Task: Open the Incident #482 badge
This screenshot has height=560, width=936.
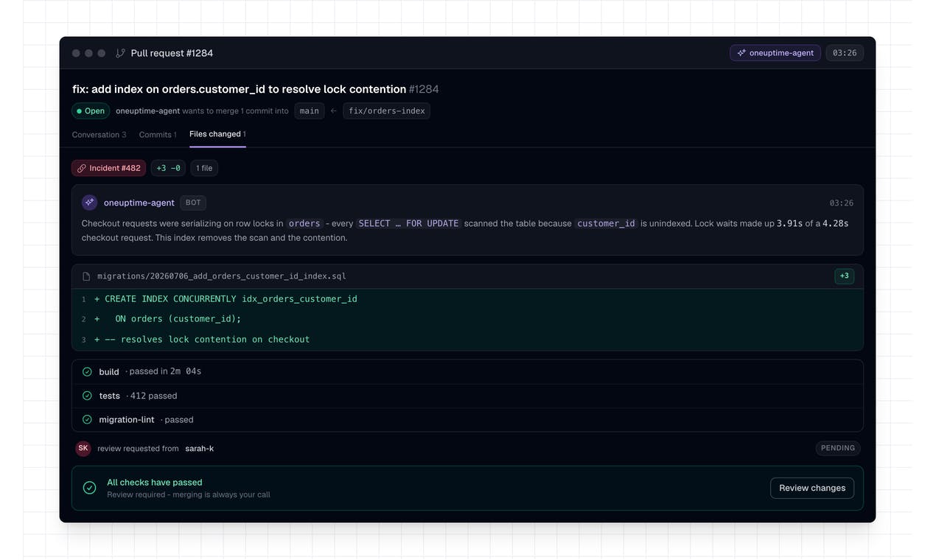Action: (108, 168)
